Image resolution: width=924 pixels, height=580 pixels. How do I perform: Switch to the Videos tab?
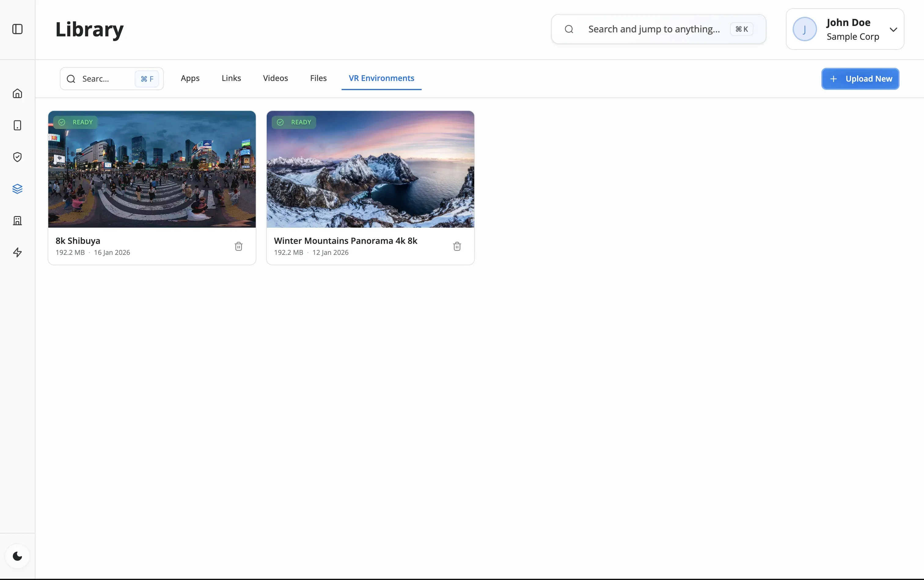(x=275, y=78)
